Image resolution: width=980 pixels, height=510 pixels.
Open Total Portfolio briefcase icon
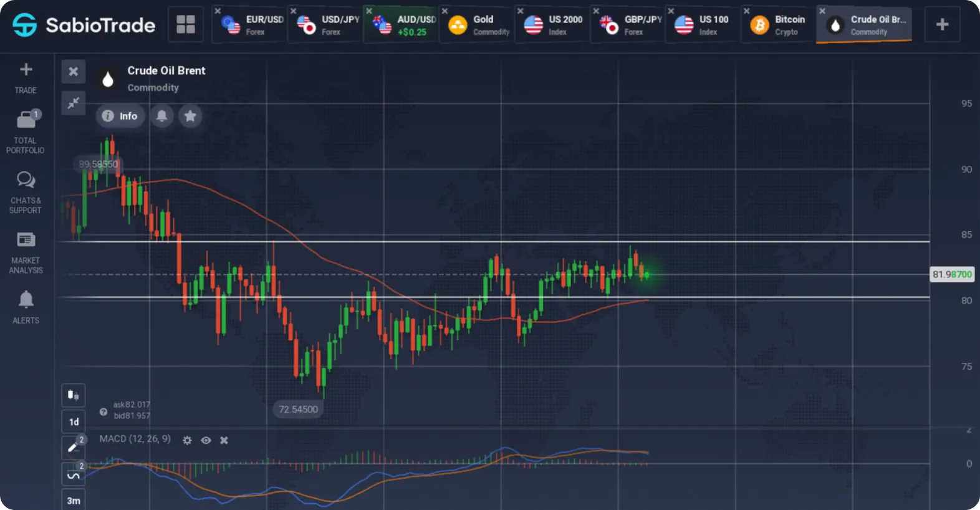[x=26, y=118]
